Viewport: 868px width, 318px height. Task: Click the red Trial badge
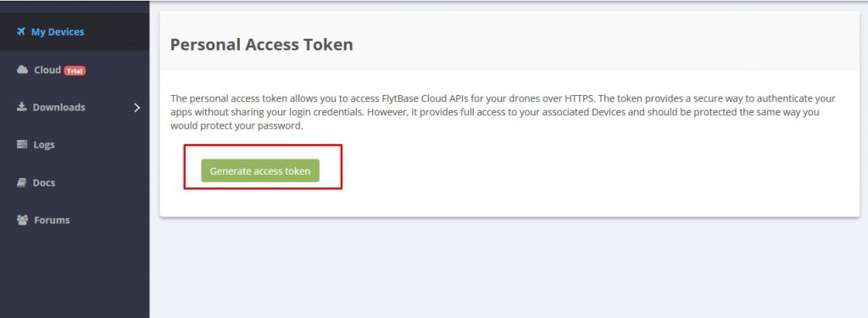pos(75,70)
